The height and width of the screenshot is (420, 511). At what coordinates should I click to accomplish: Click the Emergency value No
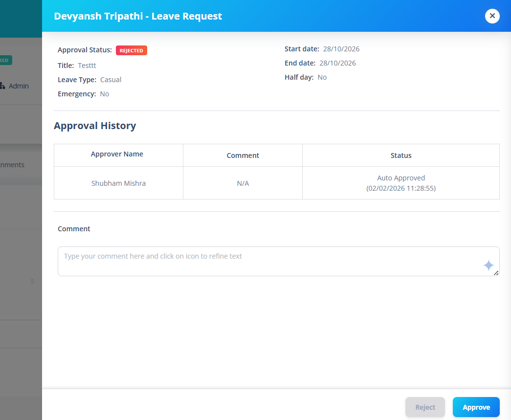click(104, 94)
